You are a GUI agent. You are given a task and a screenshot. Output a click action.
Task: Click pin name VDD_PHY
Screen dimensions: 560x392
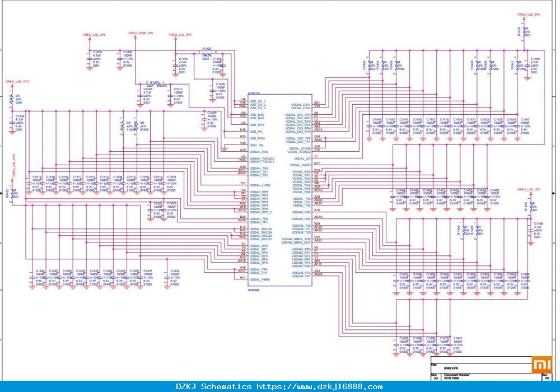click(x=257, y=125)
